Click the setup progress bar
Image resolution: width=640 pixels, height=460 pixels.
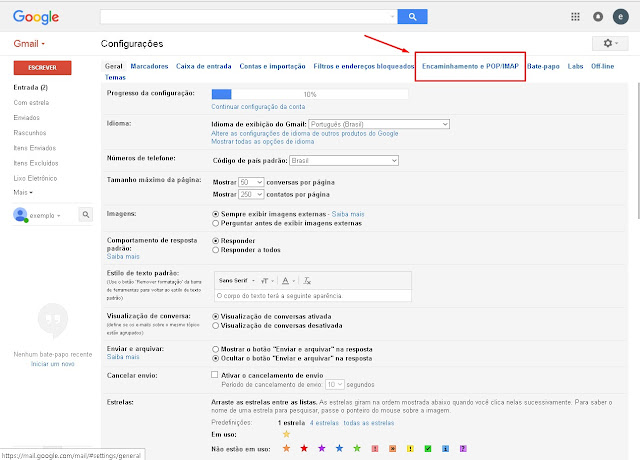pos(310,94)
